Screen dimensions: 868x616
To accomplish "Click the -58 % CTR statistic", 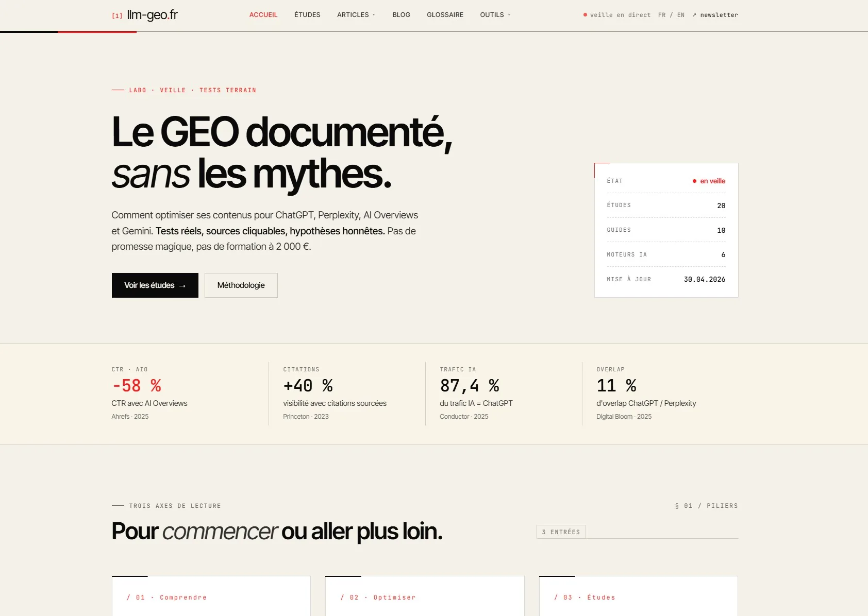I will coord(137,386).
